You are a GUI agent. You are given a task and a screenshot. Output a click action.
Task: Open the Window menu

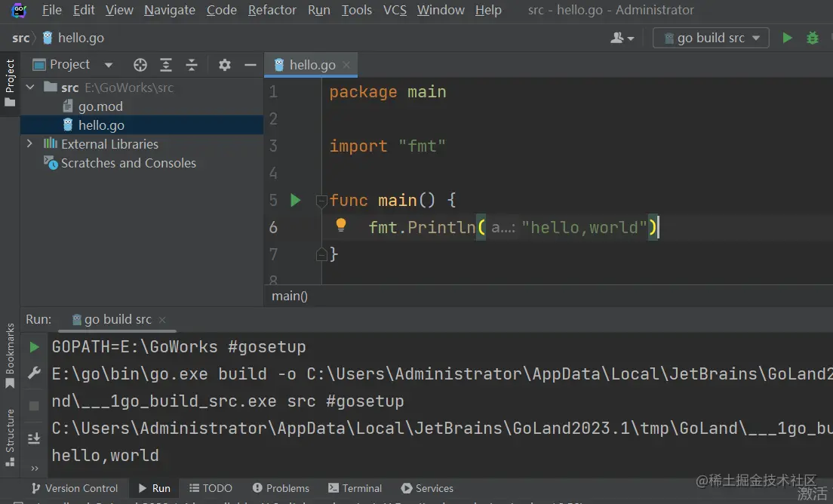[441, 10]
